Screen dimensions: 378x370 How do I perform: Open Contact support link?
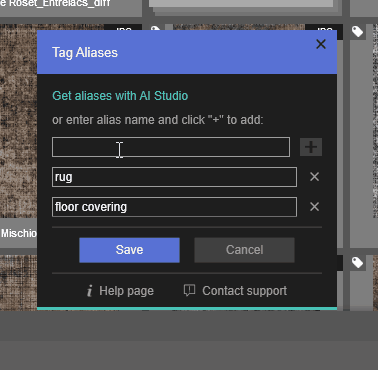point(235,291)
